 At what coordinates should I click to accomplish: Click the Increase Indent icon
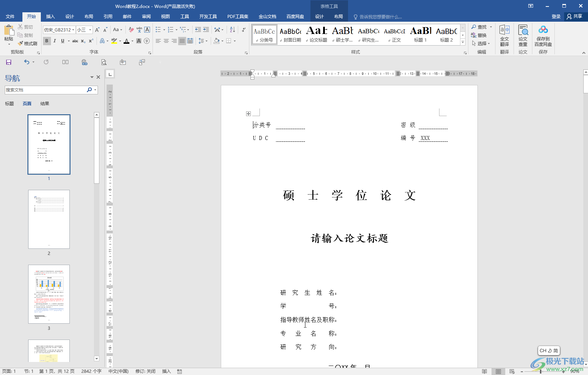[x=206, y=30]
